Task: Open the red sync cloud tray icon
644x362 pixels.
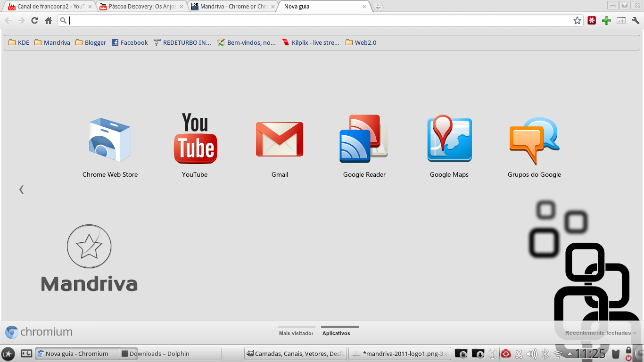Action: 505,354
